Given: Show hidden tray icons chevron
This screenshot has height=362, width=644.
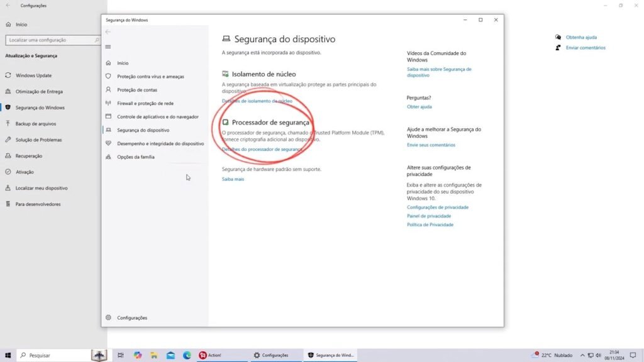Looking at the screenshot, I should pyautogui.click(x=582, y=356).
